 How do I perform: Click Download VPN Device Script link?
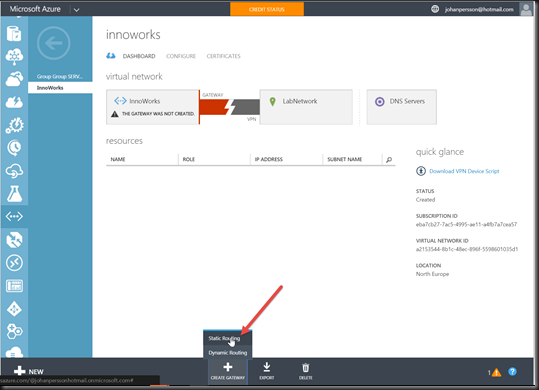point(464,171)
